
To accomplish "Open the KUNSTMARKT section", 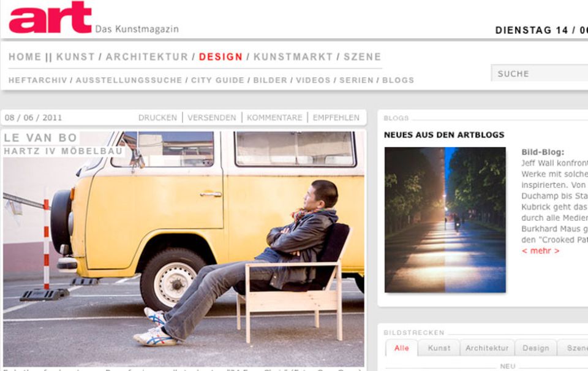I will (x=293, y=56).
